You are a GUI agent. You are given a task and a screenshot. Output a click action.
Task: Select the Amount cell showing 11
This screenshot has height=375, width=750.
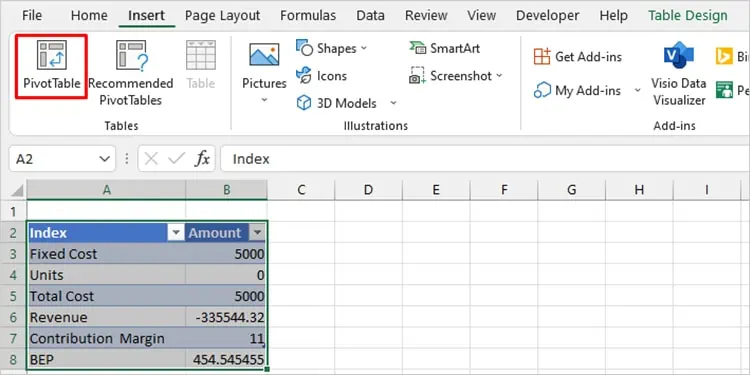tap(226, 338)
